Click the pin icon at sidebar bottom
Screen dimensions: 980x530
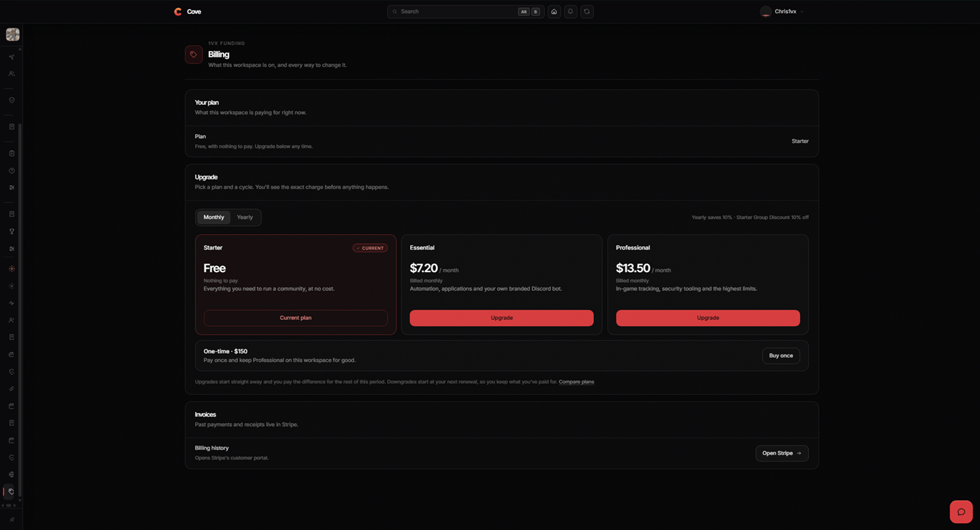[11, 520]
